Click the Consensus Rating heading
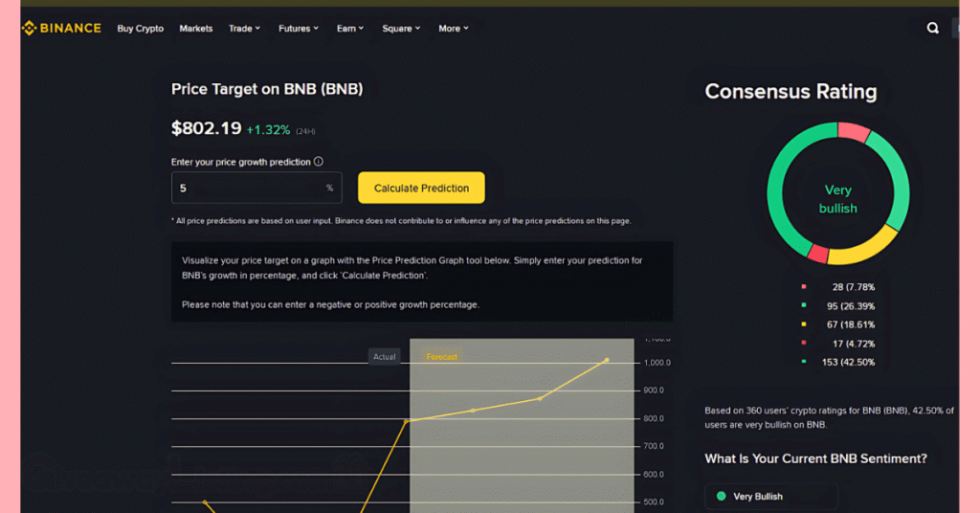The height and width of the screenshot is (513, 980). click(791, 92)
